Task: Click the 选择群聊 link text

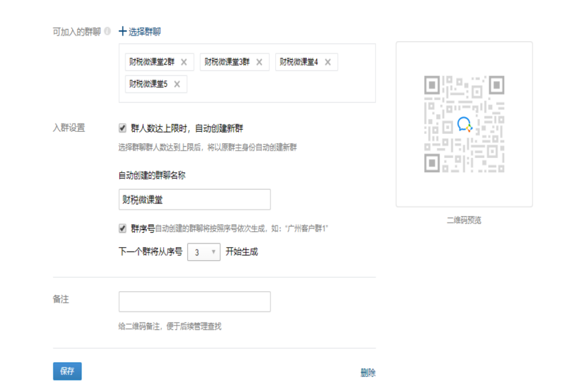Action: (145, 32)
